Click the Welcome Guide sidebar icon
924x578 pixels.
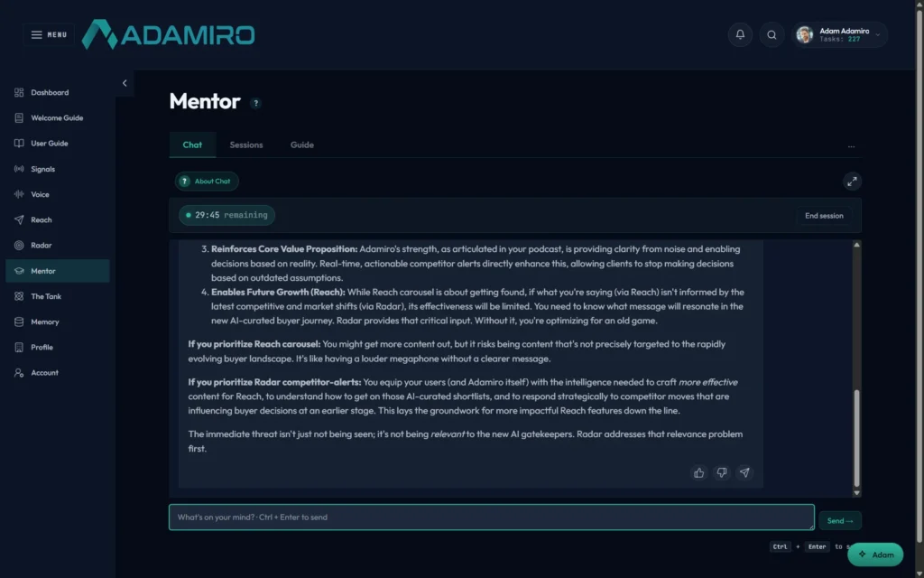pyautogui.click(x=19, y=118)
